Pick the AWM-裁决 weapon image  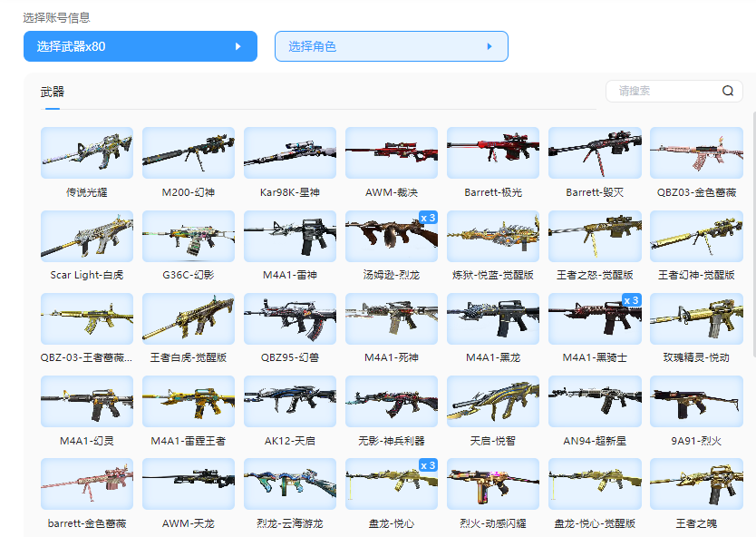click(392, 152)
